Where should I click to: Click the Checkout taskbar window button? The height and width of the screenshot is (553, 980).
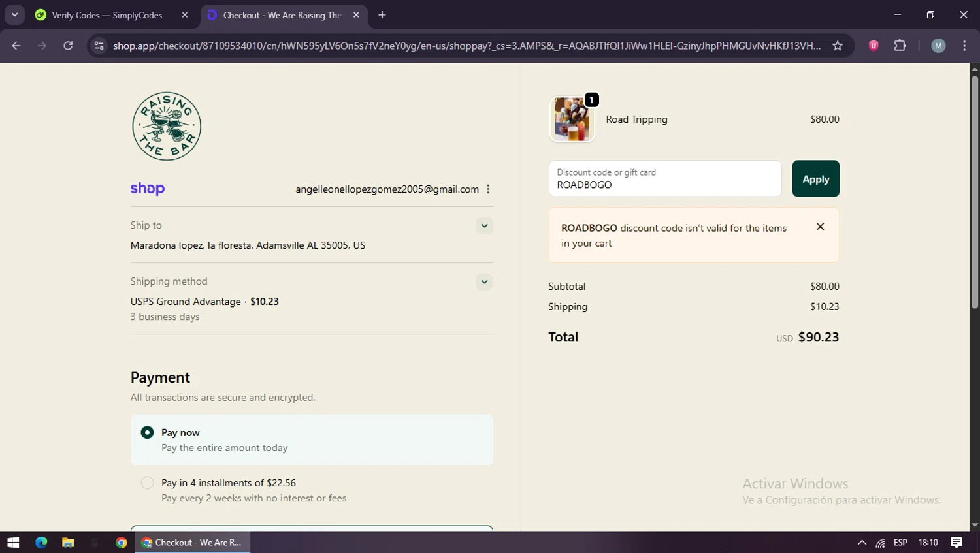tap(193, 543)
